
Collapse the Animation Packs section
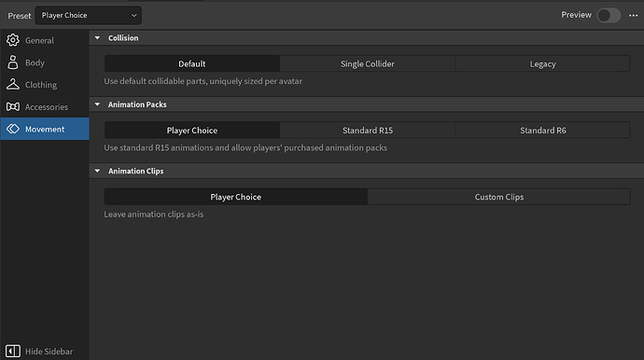[x=97, y=104]
